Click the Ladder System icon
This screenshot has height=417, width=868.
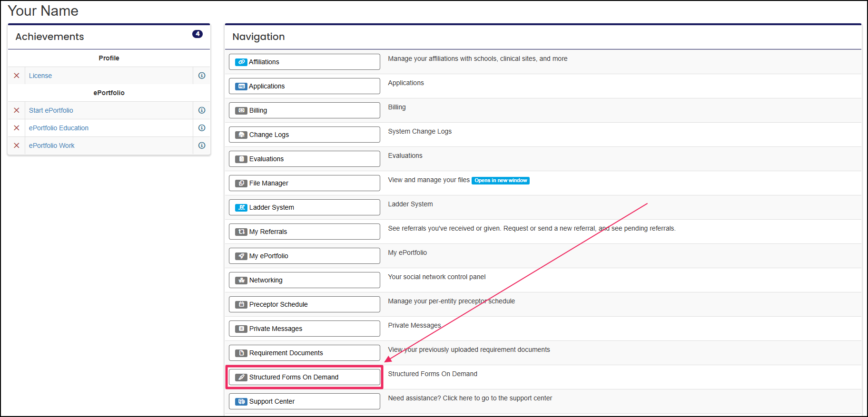tap(241, 207)
